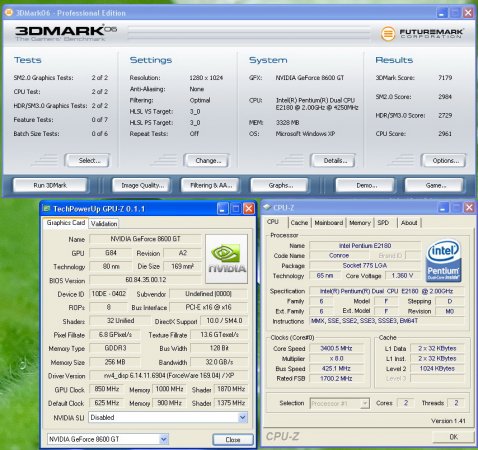
Task: Open the Processor Selection dropdown in CPU-Z
Action: (365, 403)
